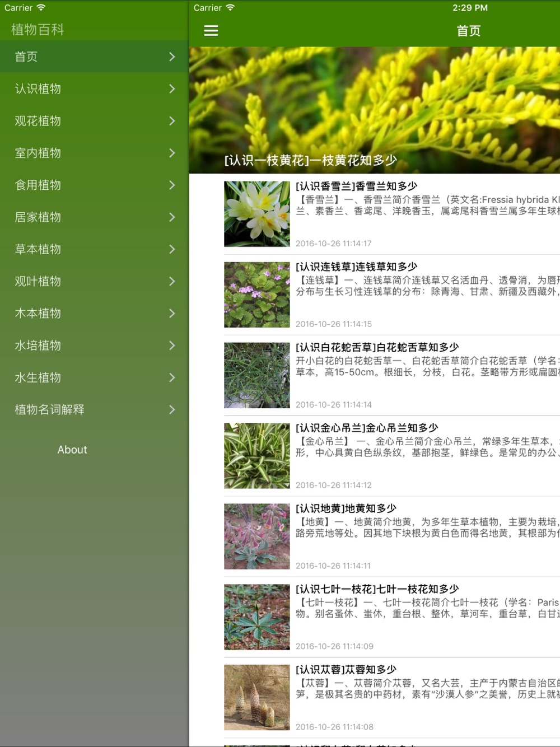Open 白花蛇舌草 thumbnail

[257, 375]
